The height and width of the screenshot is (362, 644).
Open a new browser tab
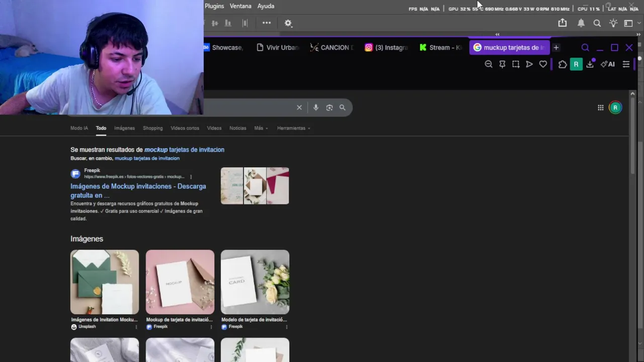tap(556, 47)
